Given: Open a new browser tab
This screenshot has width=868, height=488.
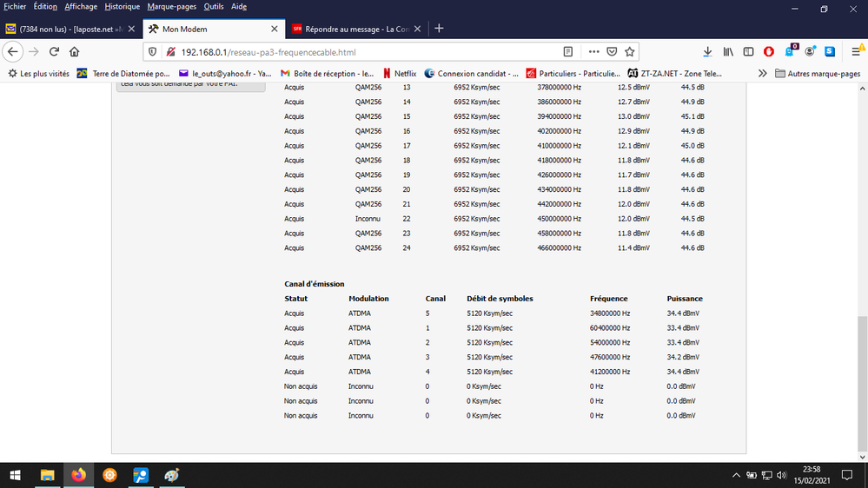Looking at the screenshot, I should coord(439,29).
